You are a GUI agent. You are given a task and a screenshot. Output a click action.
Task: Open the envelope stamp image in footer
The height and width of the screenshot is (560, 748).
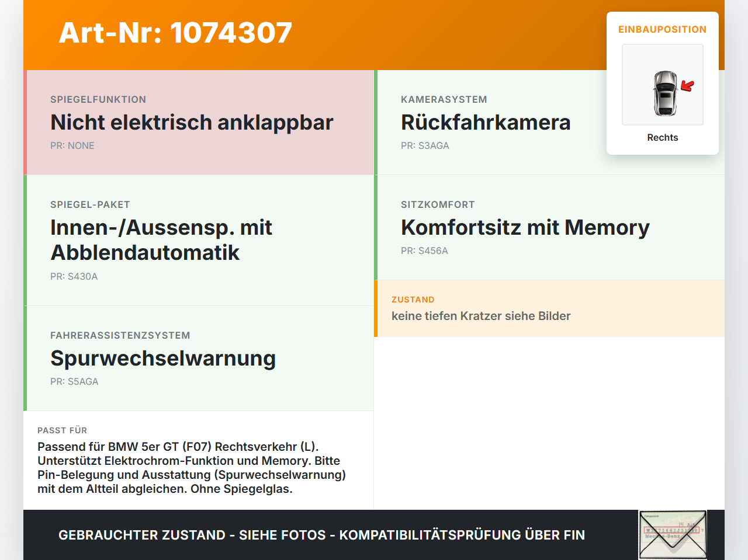tap(673, 535)
